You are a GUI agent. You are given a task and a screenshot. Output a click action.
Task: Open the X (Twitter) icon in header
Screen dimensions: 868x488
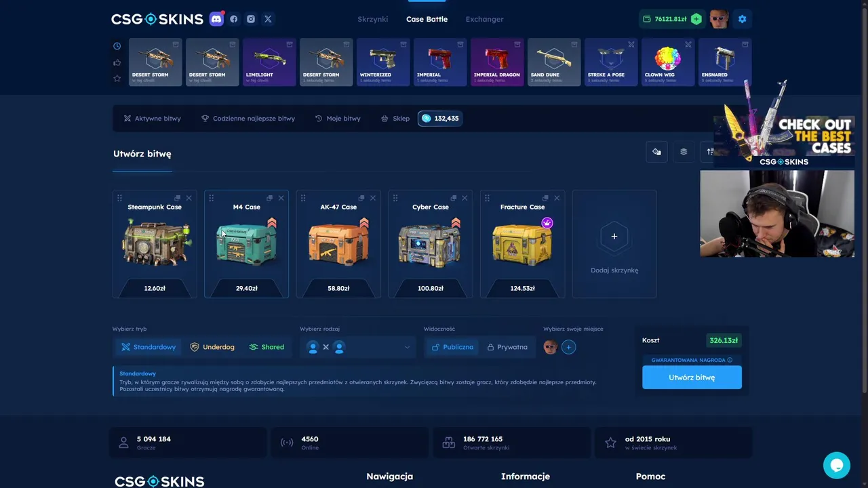(268, 19)
